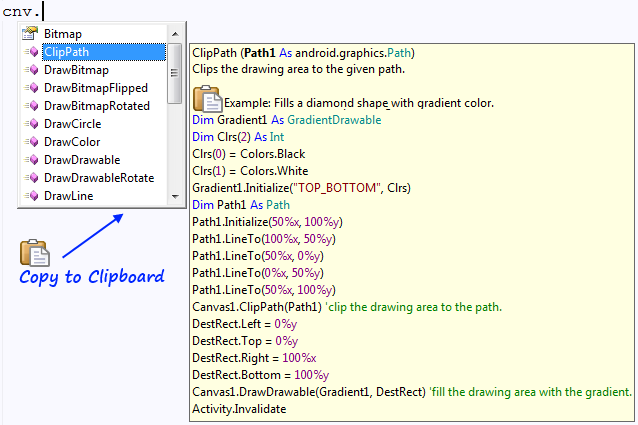Click the DrawLine method icon
Screen dimensions: 638x425
tap(31, 196)
